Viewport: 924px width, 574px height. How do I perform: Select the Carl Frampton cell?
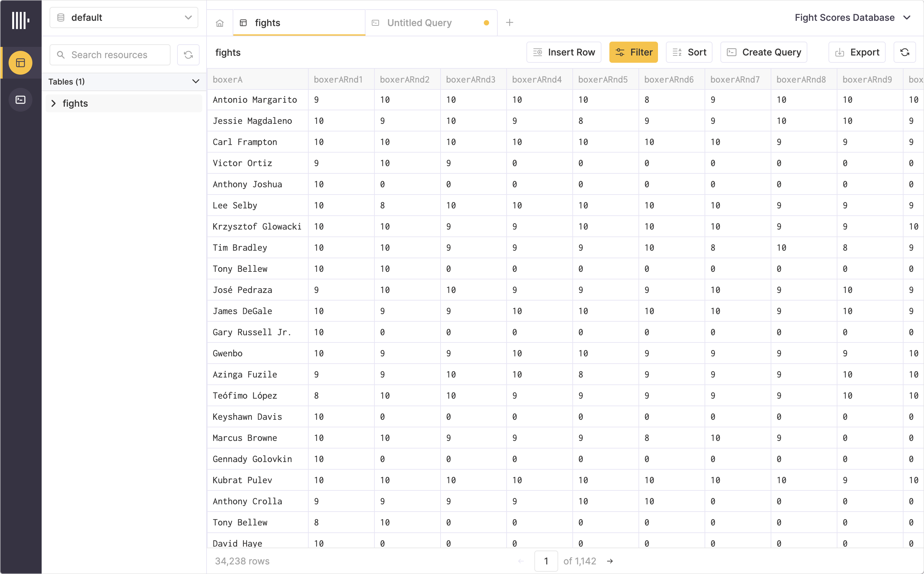point(257,142)
